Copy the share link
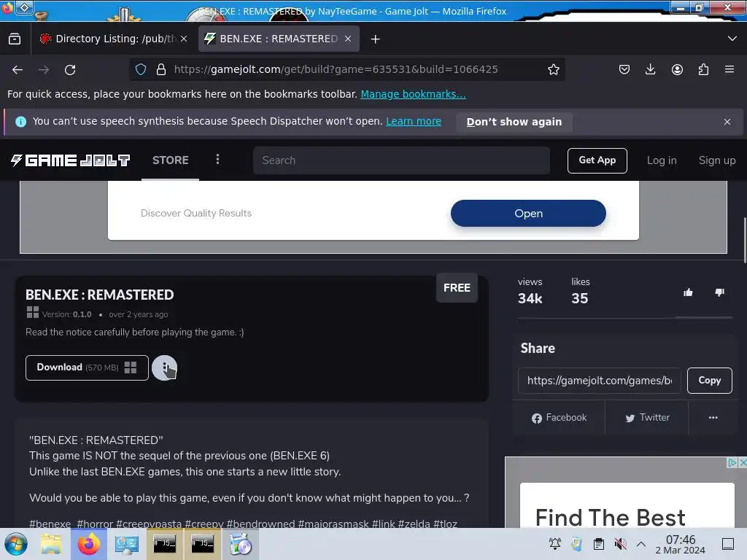Image resolution: width=747 pixels, height=560 pixels. (x=709, y=381)
